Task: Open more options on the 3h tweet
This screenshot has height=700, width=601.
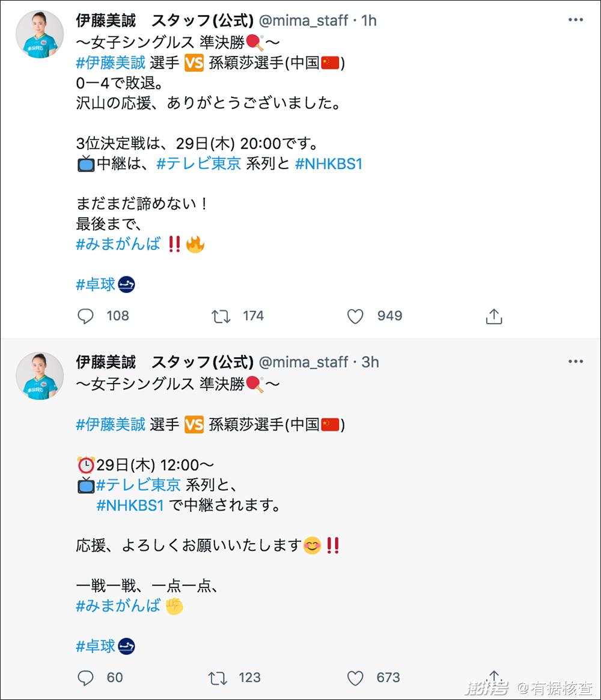Action: [x=575, y=361]
